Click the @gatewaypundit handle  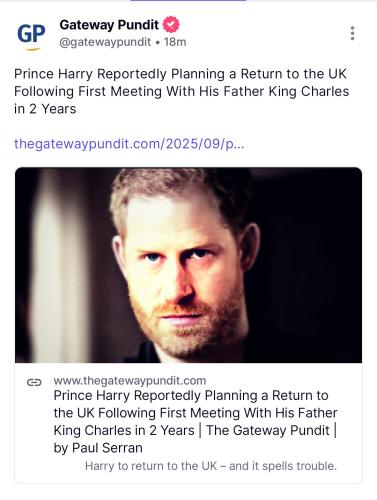[x=105, y=42]
